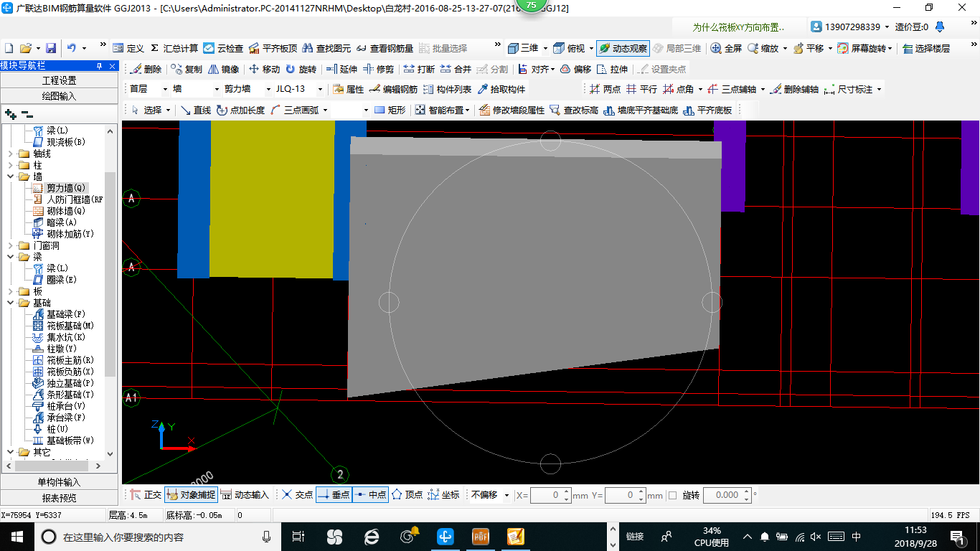Screen dimensions: 980x551
Task: Click 全屏 full screen tool
Action: point(726,48)
